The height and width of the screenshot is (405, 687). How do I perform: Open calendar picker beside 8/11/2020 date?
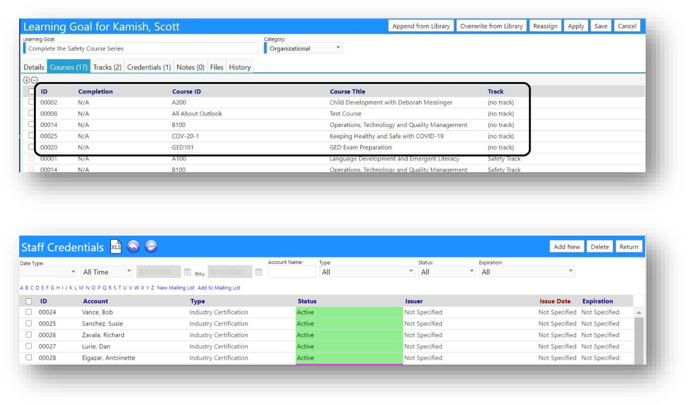[259, 272]
